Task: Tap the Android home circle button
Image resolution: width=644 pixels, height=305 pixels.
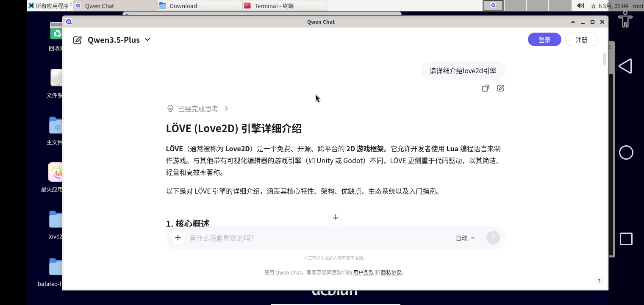Action: click(x=626, y=152)
